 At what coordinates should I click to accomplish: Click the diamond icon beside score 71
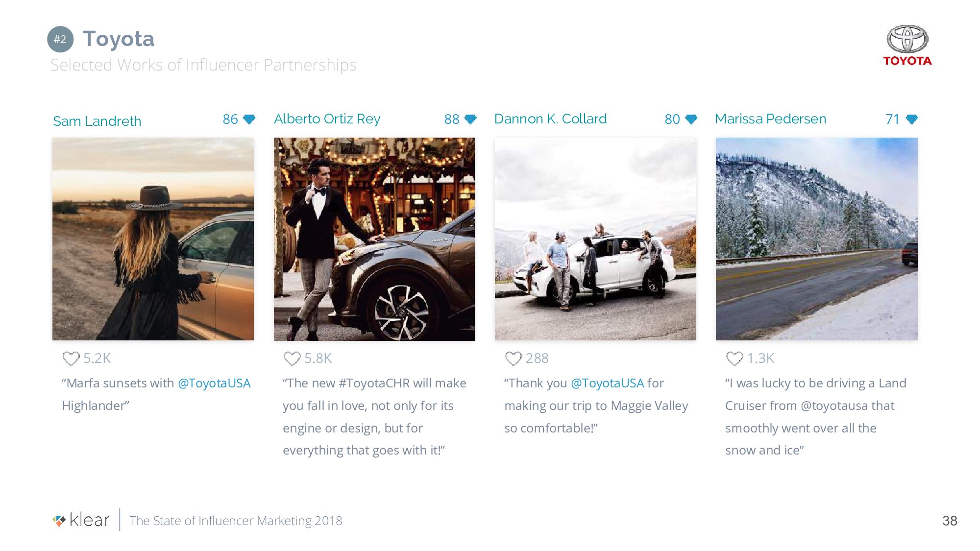tap(912, 119)
